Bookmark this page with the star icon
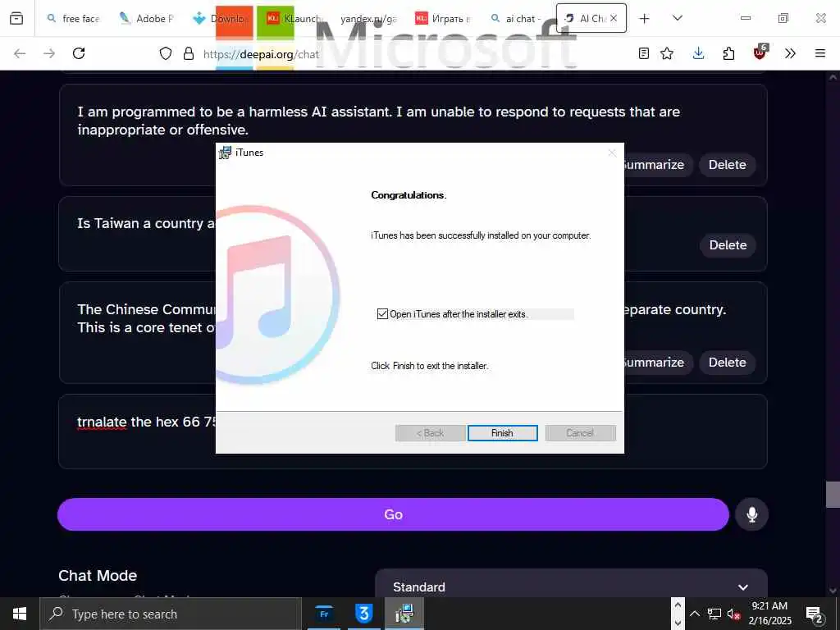The height and width of the screenshot is (630, 840). tap(667, 53)
